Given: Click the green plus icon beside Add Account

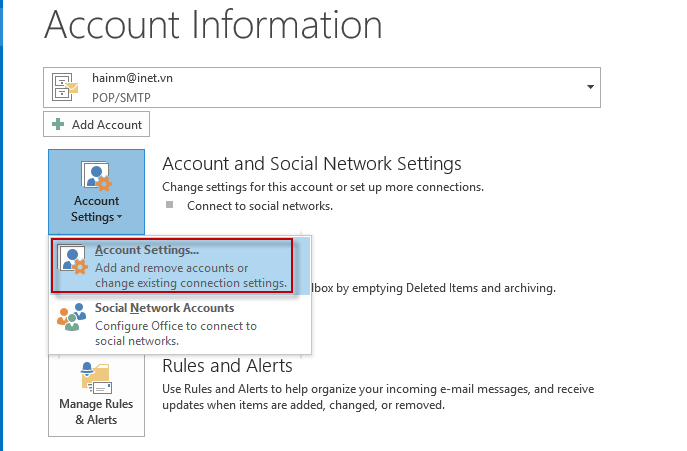Looking at the screenshot, I should point(58,124).
